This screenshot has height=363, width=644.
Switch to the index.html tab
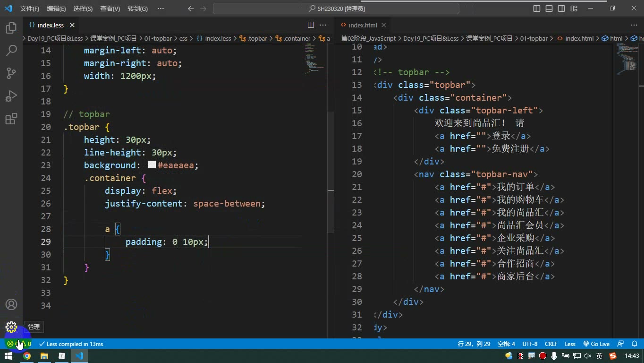click(363, 25)
